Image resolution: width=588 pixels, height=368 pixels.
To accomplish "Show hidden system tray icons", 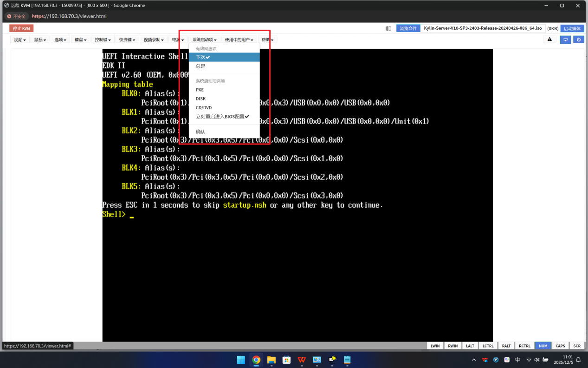I will (x=473, y=360).
